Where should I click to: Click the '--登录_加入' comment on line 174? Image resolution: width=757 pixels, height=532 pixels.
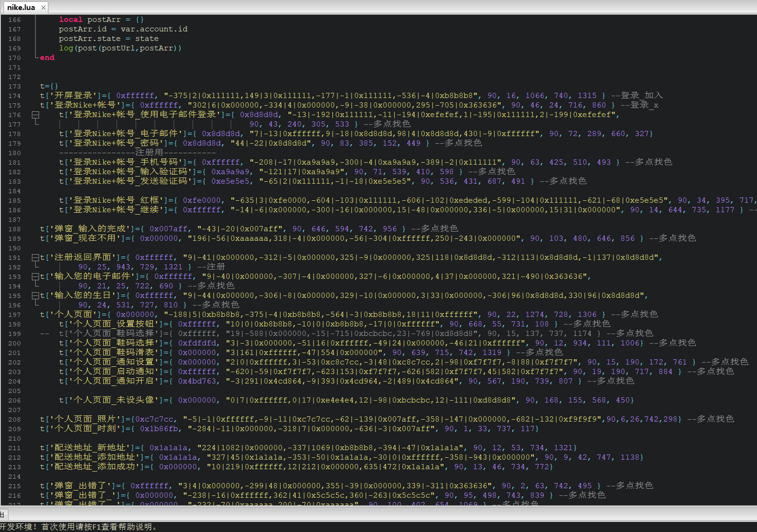point(637,96)
